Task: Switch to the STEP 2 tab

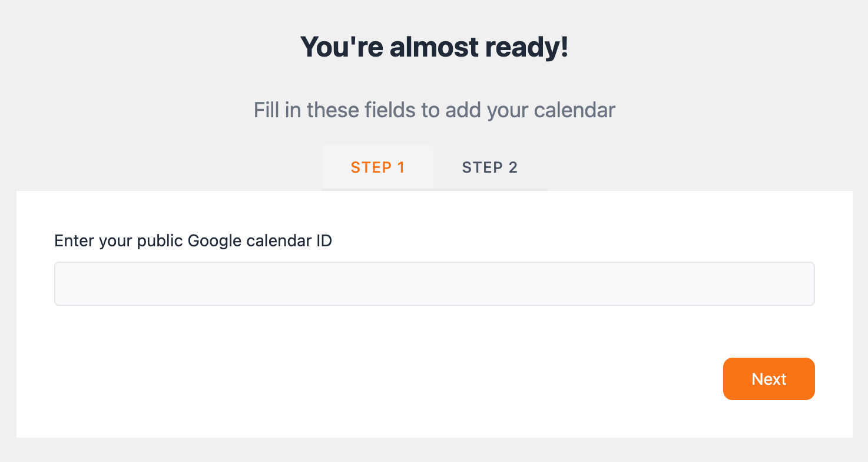Action: (490, 167)
